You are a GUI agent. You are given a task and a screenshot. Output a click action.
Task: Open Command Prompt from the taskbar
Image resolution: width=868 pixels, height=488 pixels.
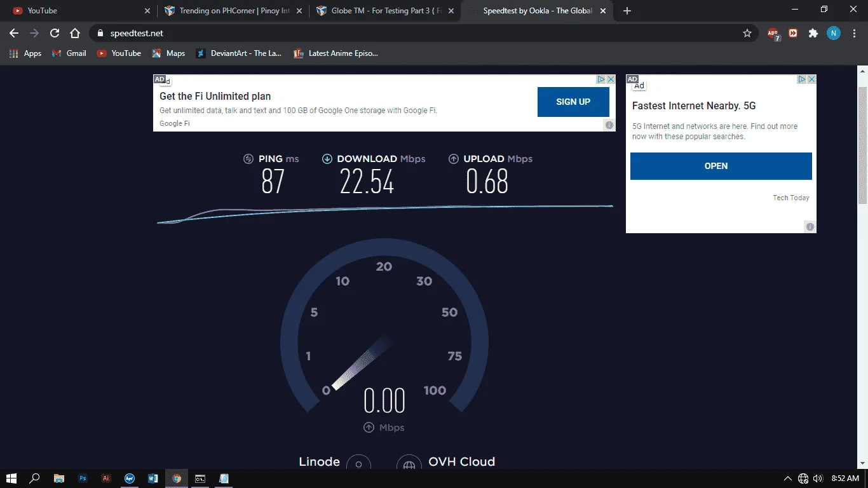click(200, 478)
